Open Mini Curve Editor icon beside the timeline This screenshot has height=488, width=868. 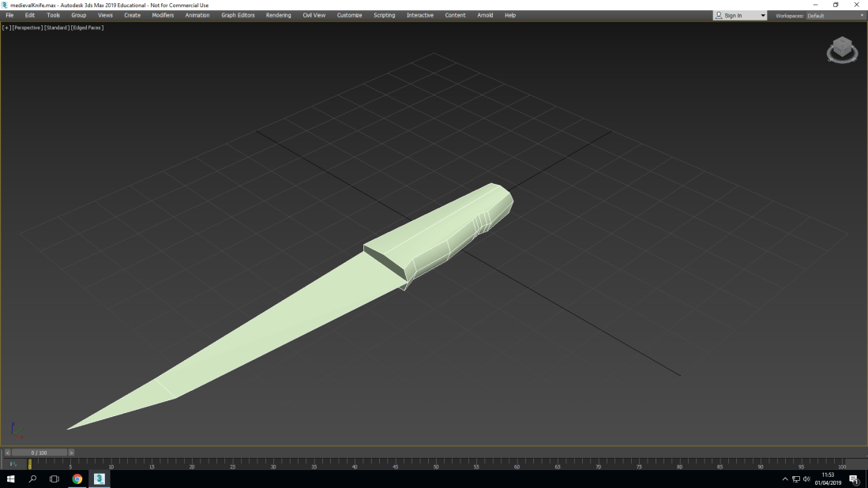pos(13,464)
